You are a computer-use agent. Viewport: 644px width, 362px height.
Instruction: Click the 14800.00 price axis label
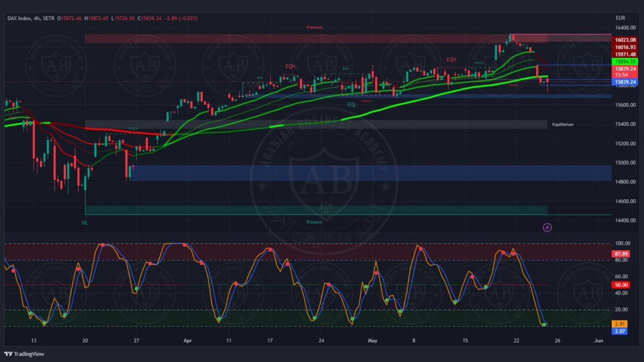[x=625, y=182]
